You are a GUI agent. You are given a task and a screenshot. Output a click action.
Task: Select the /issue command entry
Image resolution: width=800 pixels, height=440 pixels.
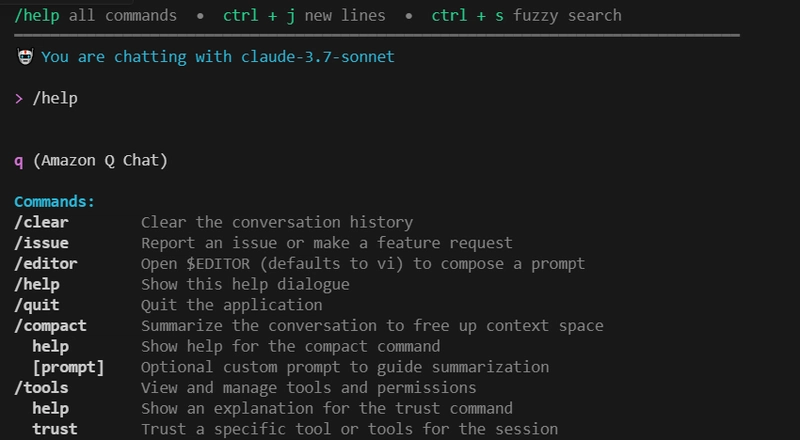pyautogui.click(x=41, y=243)
